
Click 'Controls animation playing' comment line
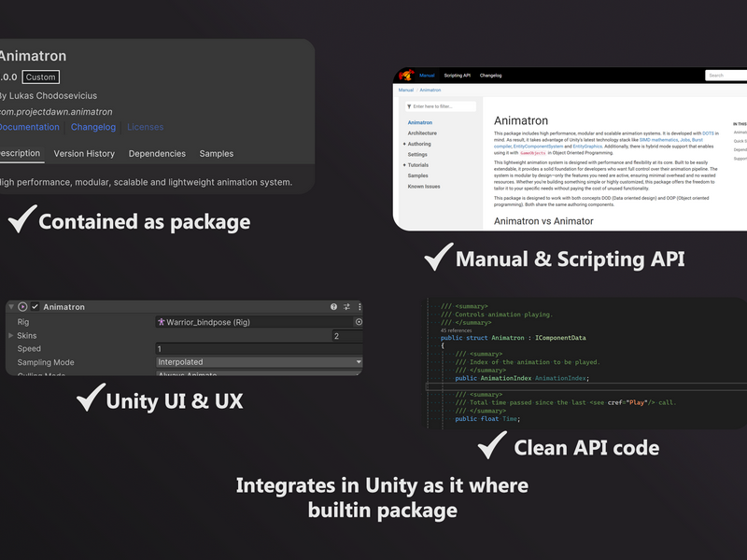(x=497, y=315)
